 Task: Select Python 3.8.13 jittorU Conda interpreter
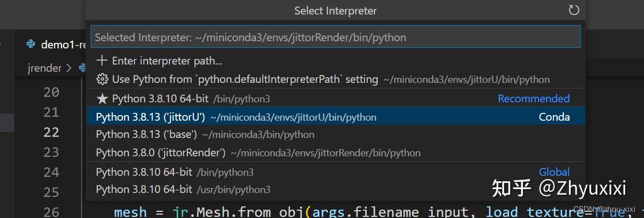tap(336, 117)
